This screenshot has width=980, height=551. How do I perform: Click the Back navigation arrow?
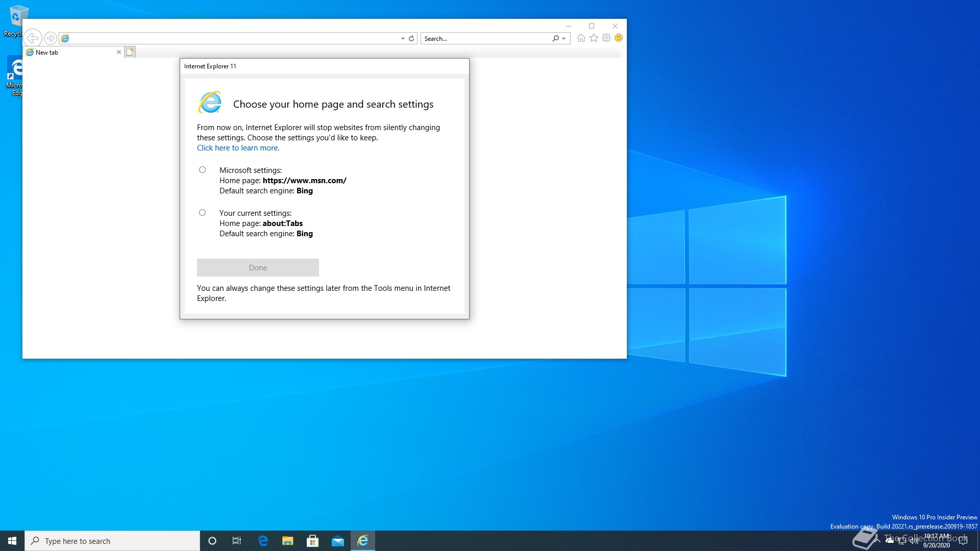pos(33,38)
